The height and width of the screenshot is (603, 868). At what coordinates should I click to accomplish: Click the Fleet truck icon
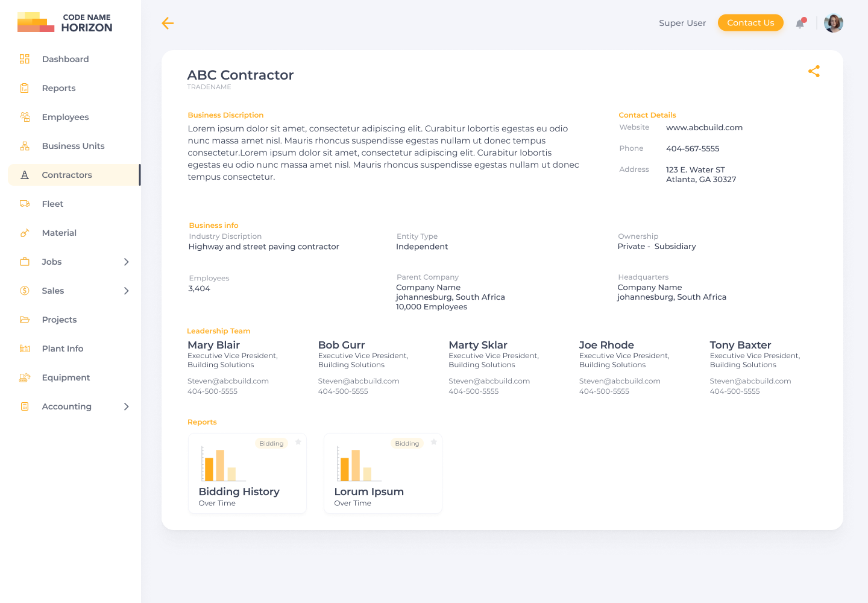tap(25, 204)
